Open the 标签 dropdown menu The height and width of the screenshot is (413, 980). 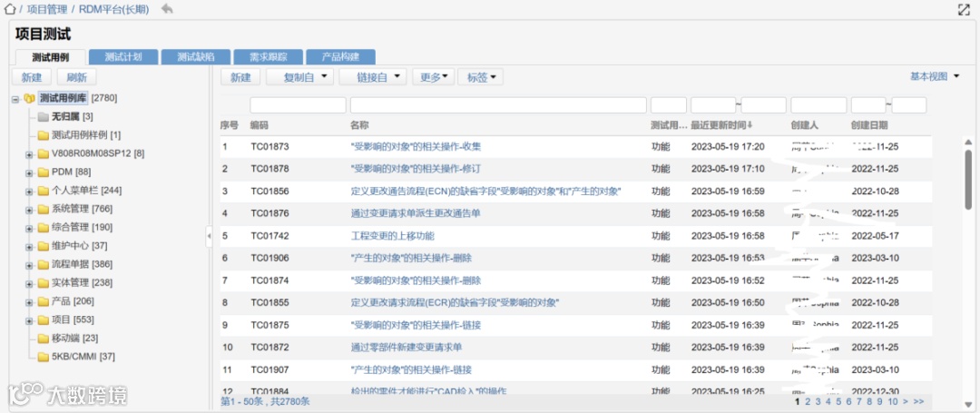[481, 77]
